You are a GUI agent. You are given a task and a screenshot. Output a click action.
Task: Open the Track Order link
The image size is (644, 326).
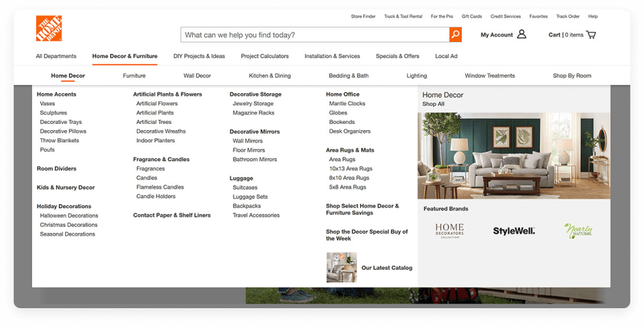(x=567, y=16)
